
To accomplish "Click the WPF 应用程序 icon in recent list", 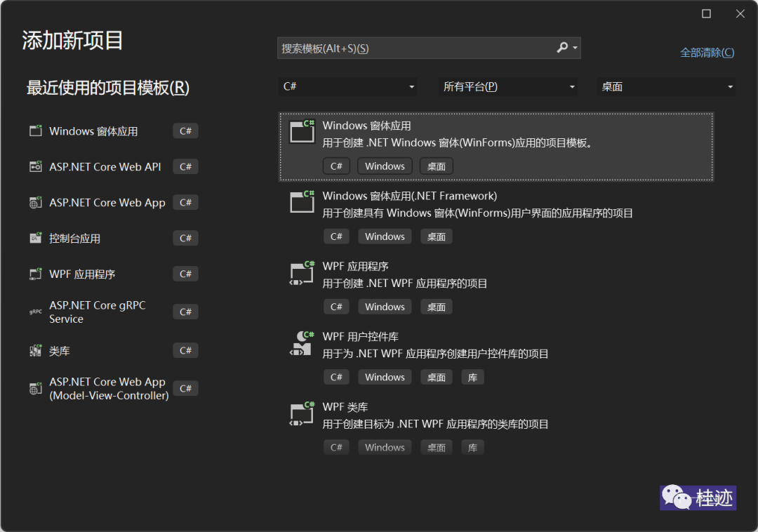I will pyautogui.click(x=36, y=274).
